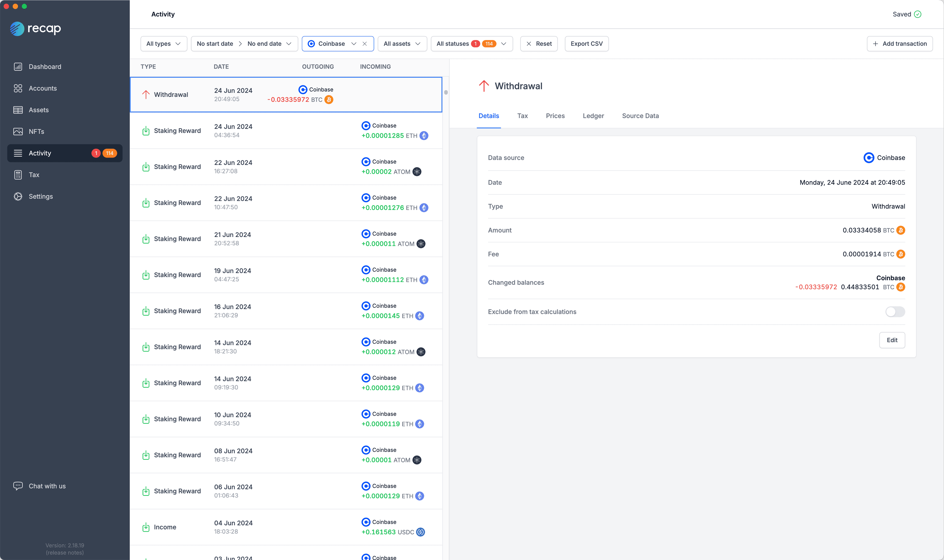Click ATOM icon on 22 Jun 16:27:08 row
Screen dimensions: 944x560
[x=416, y=172]
